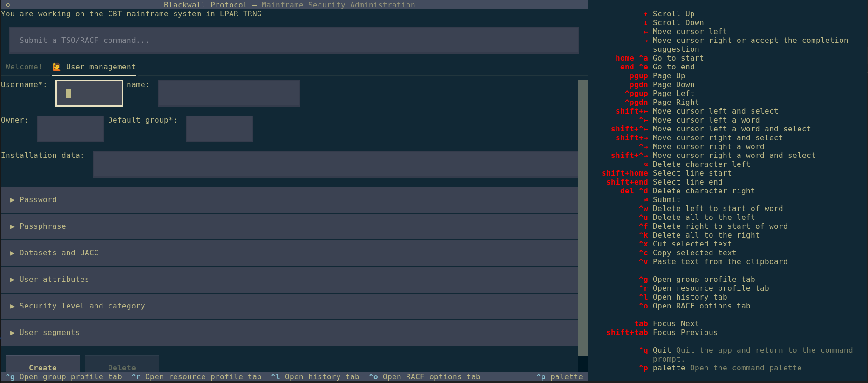Click 'Paste text from the clipboard' entry
Viewport: 868px width, 383px height.
click(720, 262)
